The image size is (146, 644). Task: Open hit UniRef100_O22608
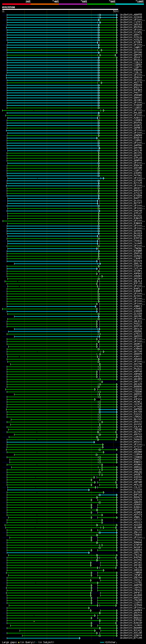(131, 17)
